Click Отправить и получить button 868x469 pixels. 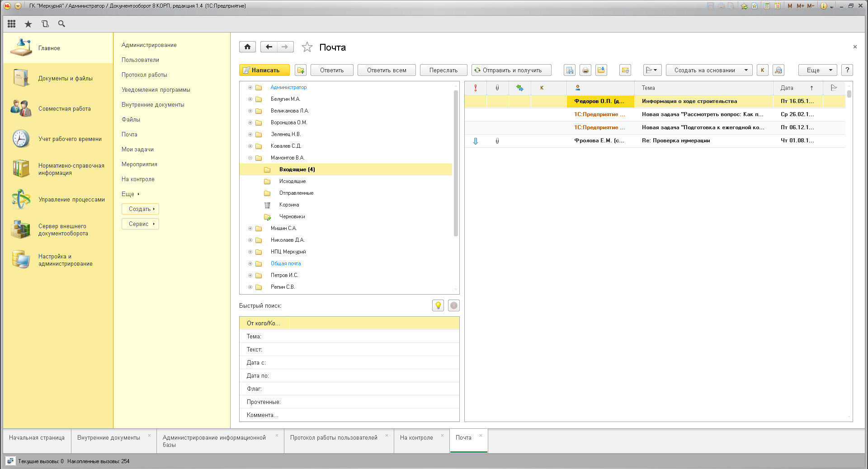(x=511, y=70)
